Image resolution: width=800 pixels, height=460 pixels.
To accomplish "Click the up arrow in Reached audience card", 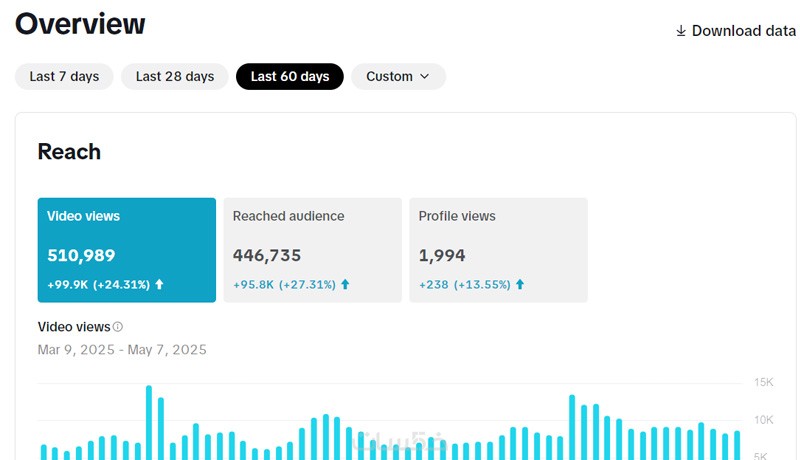I will coord(345,284).
